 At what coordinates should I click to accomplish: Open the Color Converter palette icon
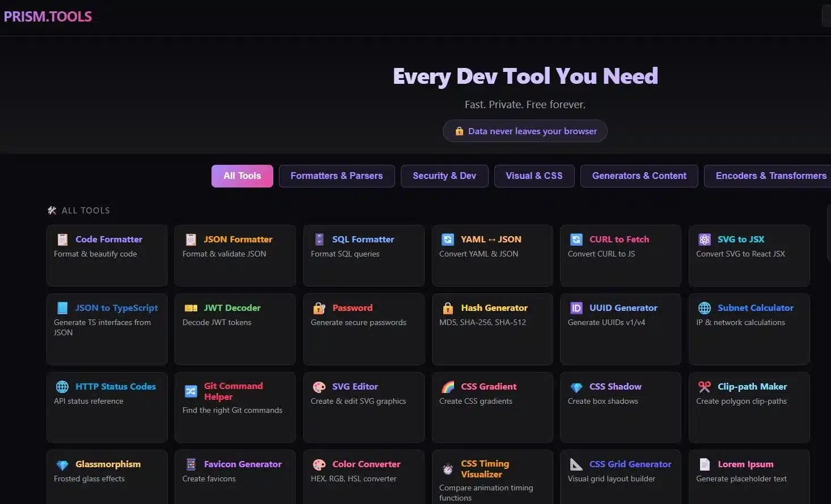pos(319,464)
